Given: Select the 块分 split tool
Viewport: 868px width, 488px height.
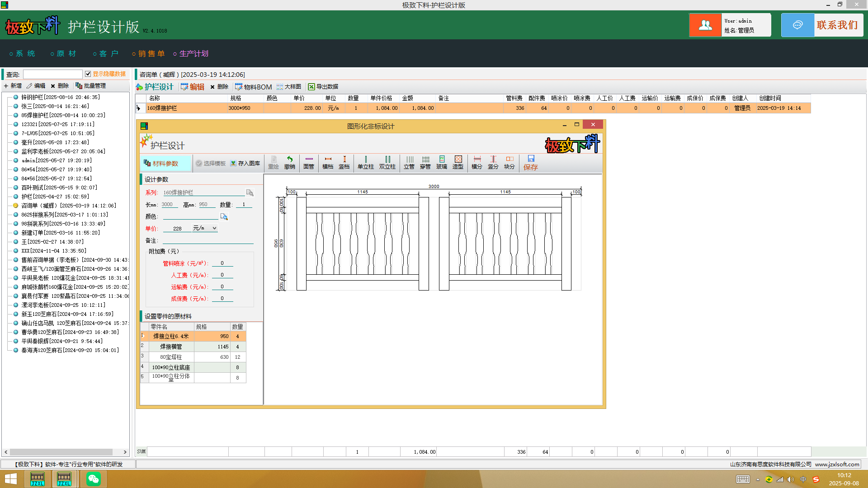Looking at the screenshot, I should [x=509, y=163].
